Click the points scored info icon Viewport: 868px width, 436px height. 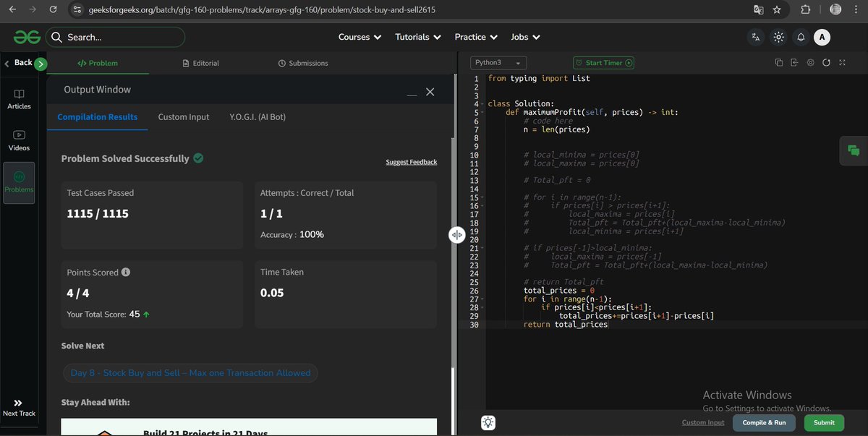126,273
